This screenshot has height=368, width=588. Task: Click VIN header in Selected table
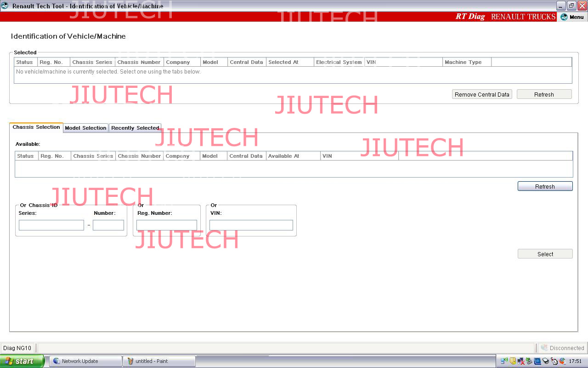click(403, 62)
